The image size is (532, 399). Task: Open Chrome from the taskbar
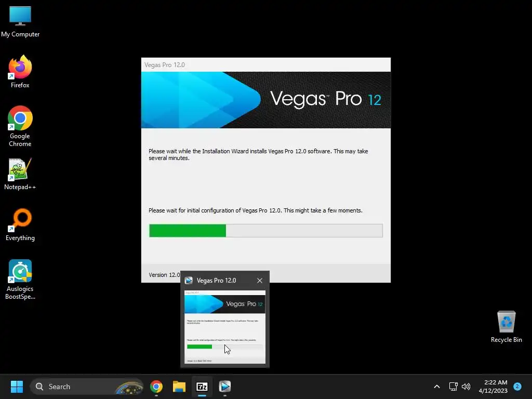coord(156,387)
